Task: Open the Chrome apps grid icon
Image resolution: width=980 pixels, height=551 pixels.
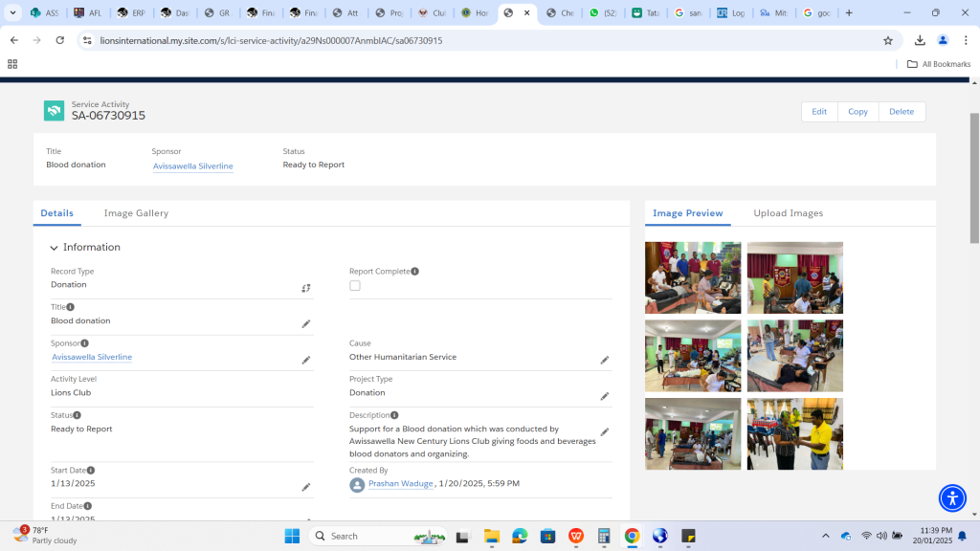Action: point(12,64)
